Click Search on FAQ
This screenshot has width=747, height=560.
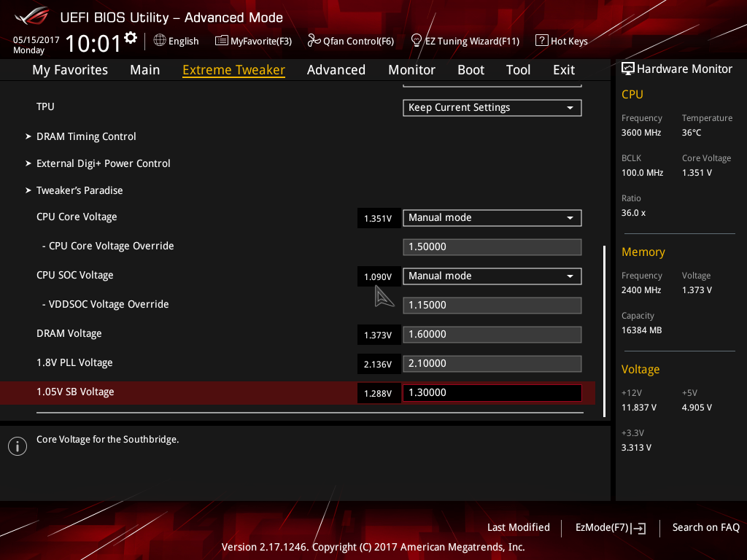point(705,528)
